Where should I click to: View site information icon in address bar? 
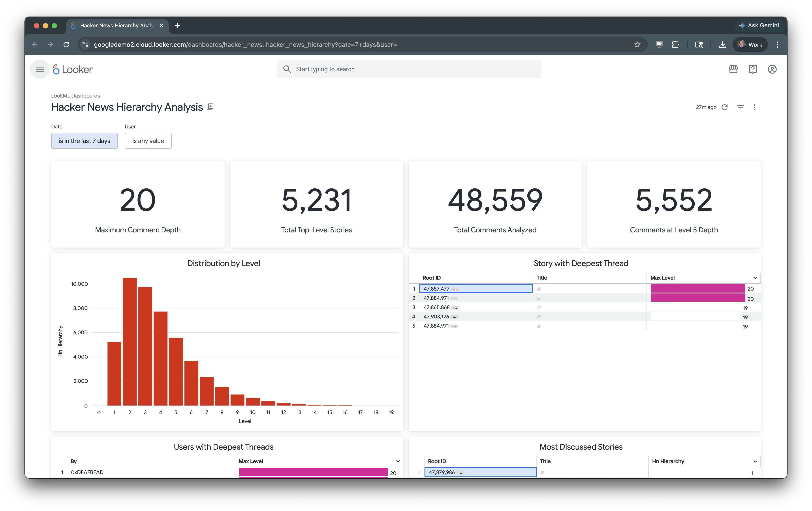pos(85,45)
